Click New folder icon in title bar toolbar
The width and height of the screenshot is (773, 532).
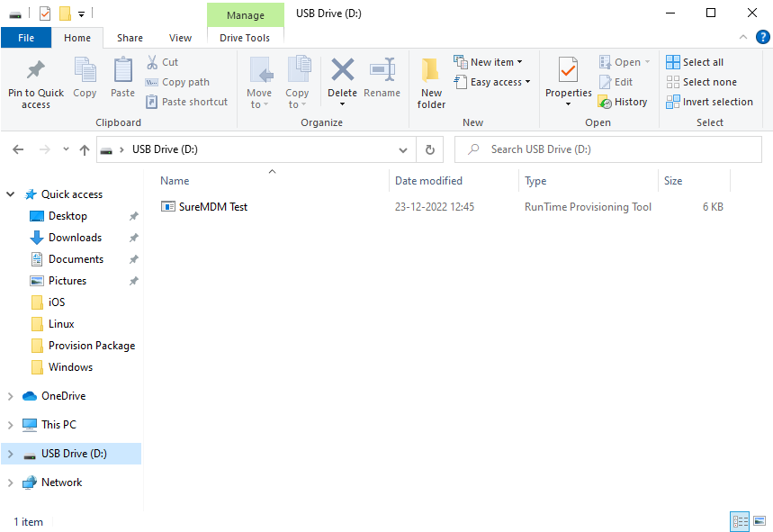tap(65, 14)
